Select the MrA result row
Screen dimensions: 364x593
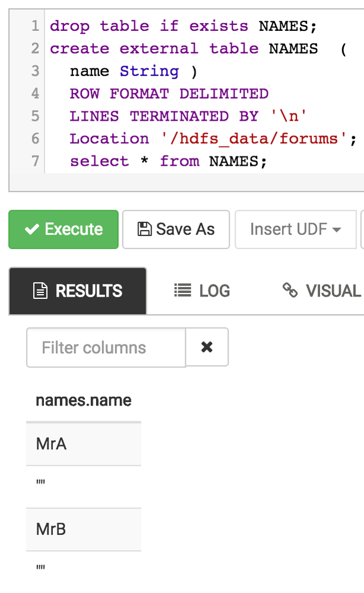83,444
